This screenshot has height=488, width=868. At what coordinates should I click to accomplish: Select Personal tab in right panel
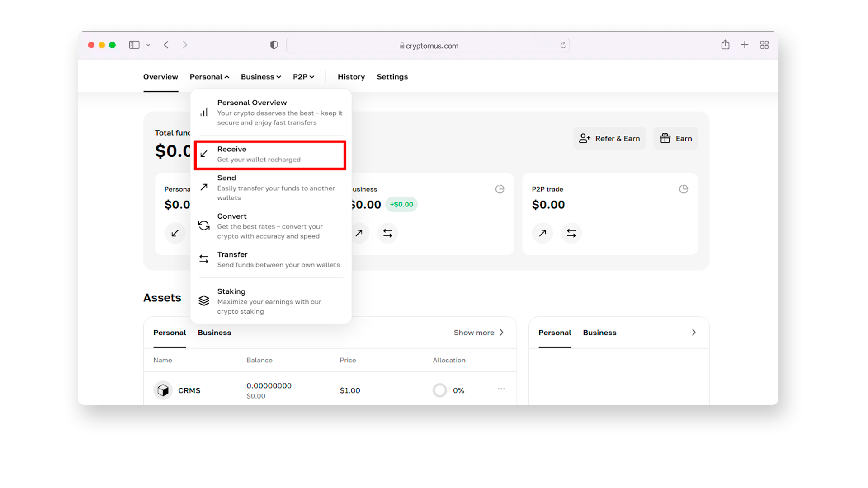[555, 333]
